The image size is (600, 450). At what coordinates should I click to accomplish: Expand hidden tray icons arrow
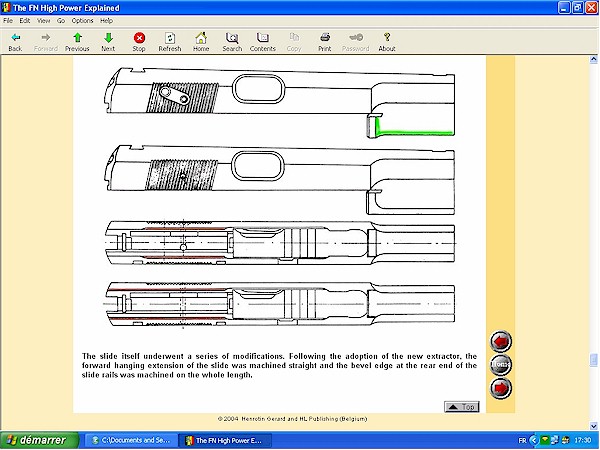[534, 440]
